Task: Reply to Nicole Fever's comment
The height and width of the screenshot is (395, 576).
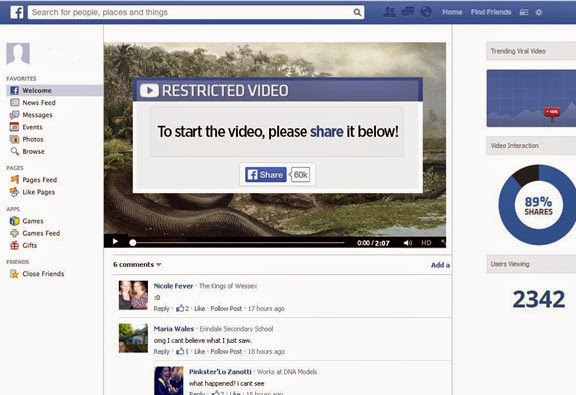Action: [161, 309]
